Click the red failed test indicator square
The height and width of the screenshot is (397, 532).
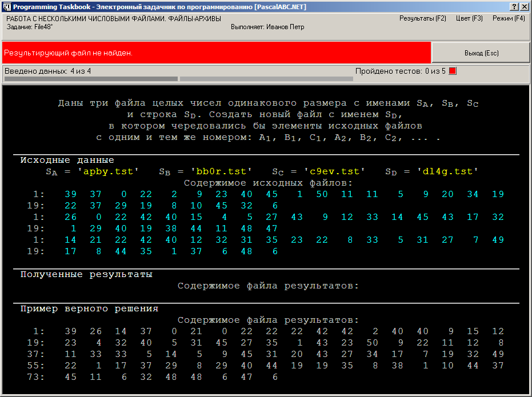(453, 71)
